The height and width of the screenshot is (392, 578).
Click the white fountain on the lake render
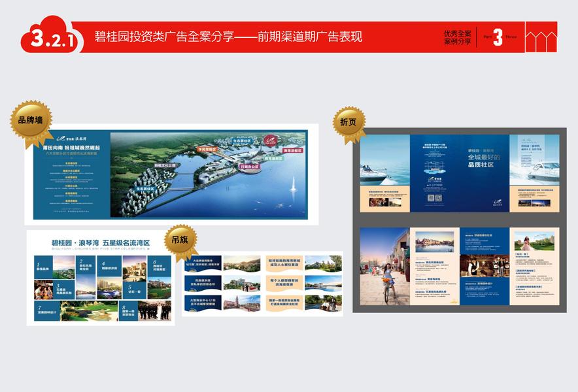coord(293,184)
